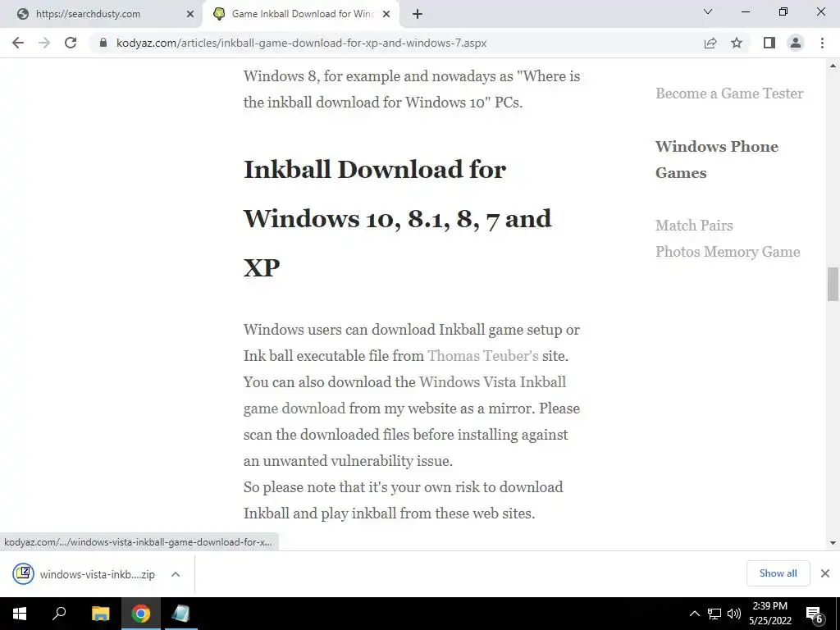The height and width of the screenshot is (630, 840).
Task: Click the address bar URL
Action: pos(301,43)
